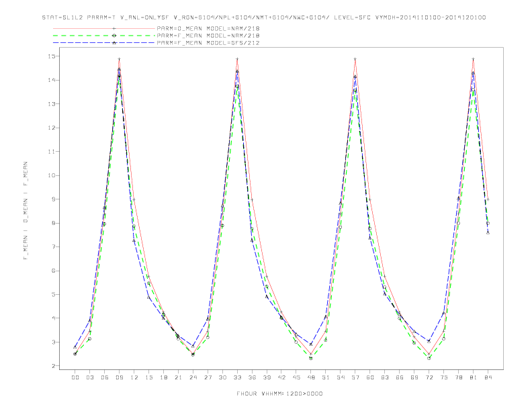This screenshot has height=411, width=532.
Task: Click x-axis forecast hour label 69
Action: (x=414, y=377)
